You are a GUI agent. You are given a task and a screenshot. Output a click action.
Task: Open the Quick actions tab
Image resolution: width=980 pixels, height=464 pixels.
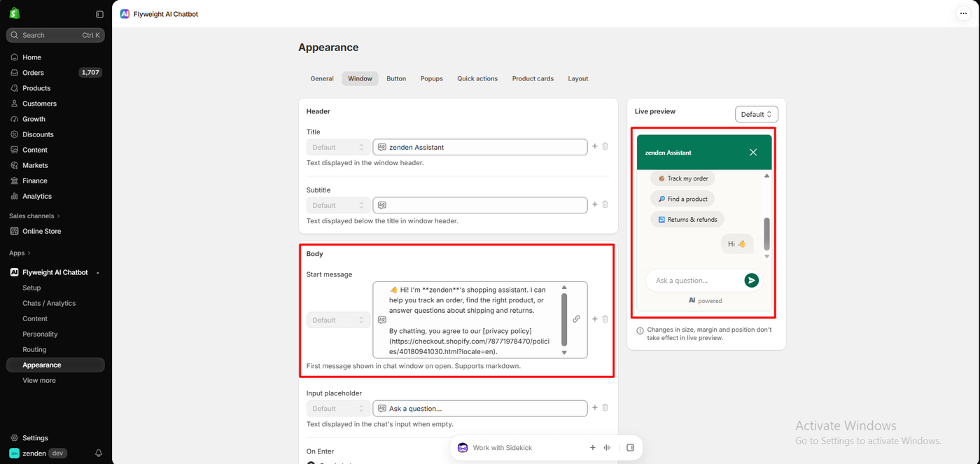(x=477, y=78)
